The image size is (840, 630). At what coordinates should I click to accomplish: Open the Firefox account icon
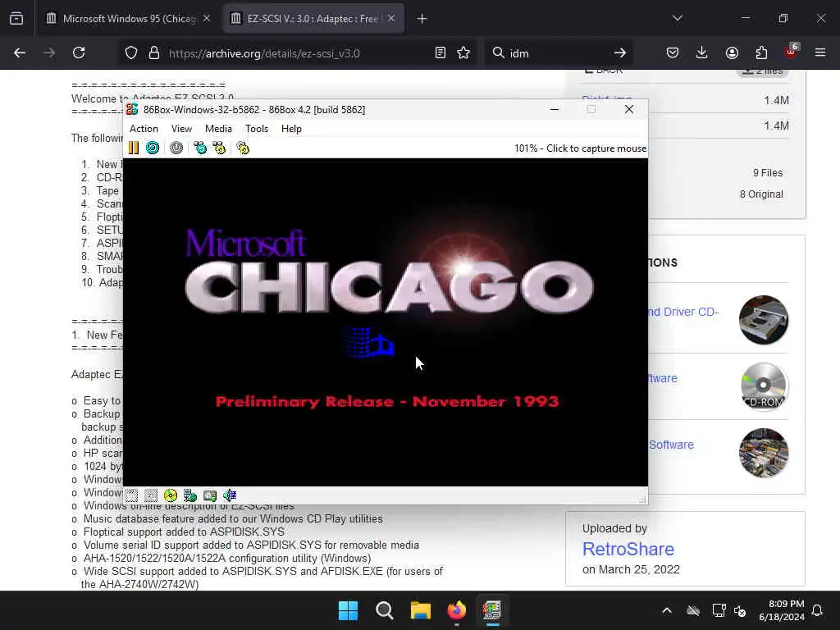(732, 52)
